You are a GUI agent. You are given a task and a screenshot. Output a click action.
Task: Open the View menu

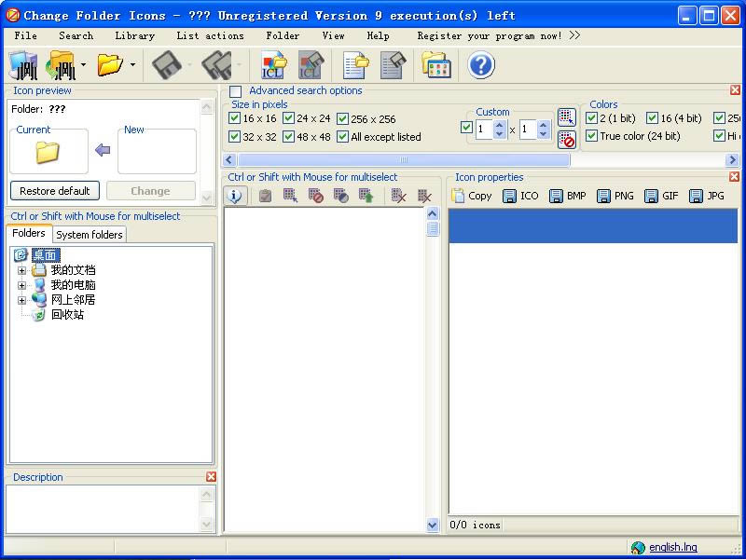tap(333, 35)
